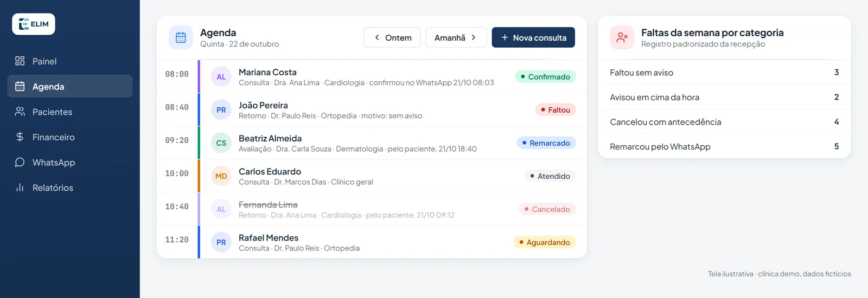This screenshot has width=868, height=298.
Task: Click the Faltou sem aviso row
Action: click(x=724, y=73)
